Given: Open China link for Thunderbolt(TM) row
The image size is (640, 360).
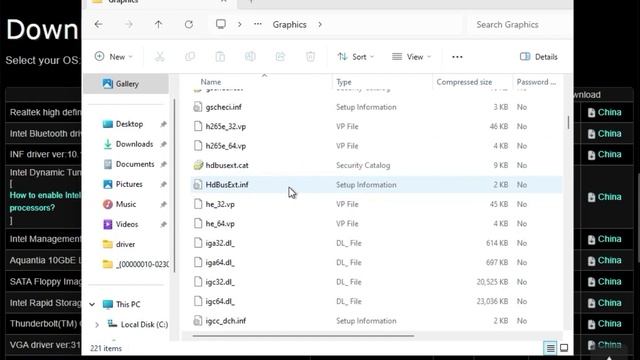Looking at the screenshot, I should pyautogui.click(x=605, y=324).
